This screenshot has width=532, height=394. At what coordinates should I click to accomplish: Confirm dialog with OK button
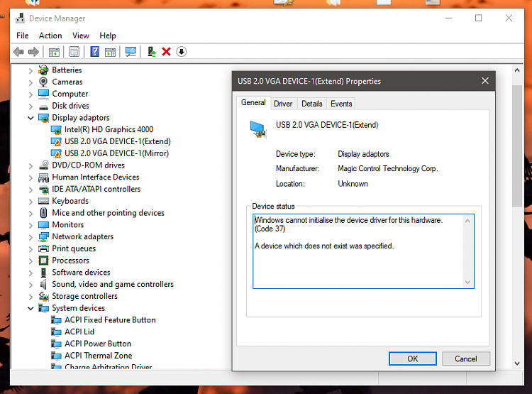[x=413, y=359]
